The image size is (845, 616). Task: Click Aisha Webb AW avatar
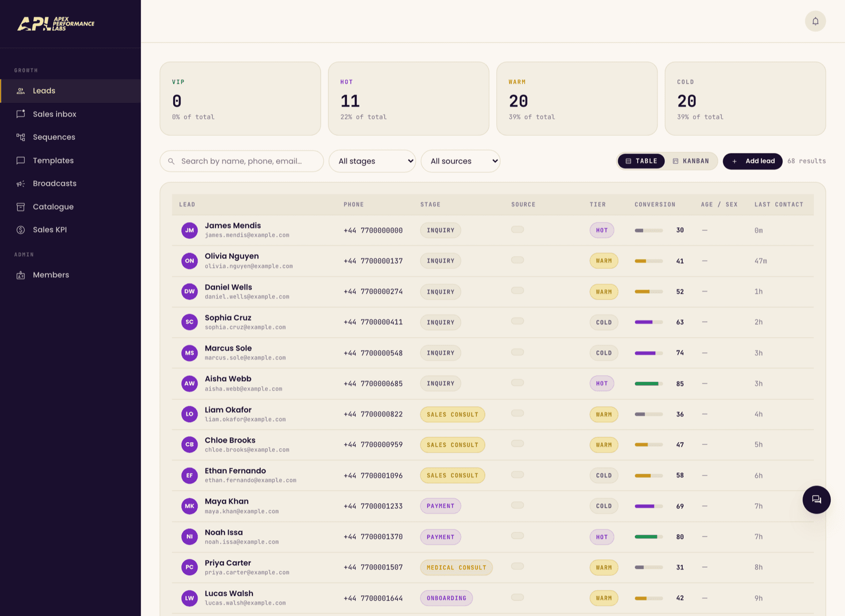tap(190, 384)
